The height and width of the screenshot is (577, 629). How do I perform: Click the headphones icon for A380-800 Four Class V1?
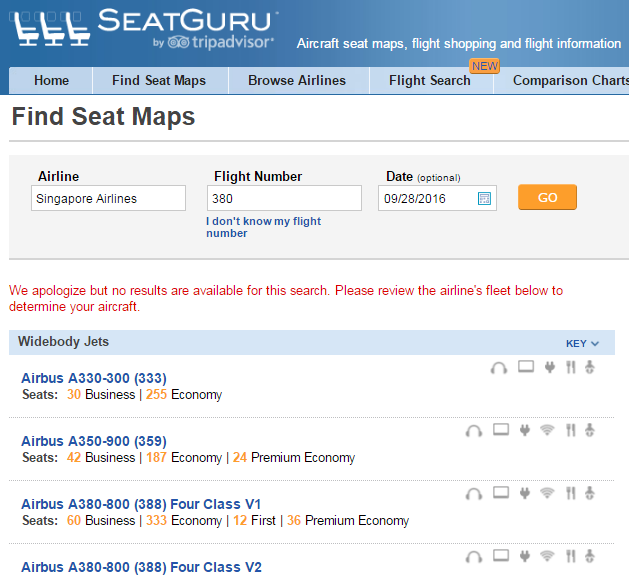click(x=475, y=494)
